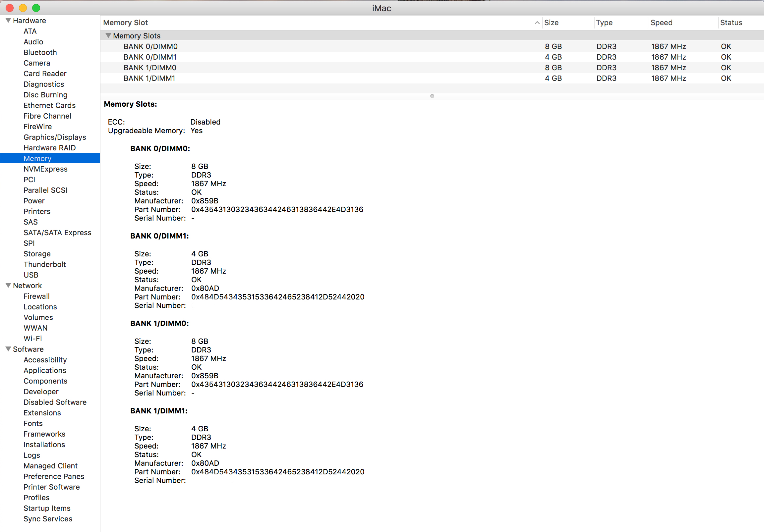The width and height of the screenshot is (764, 532).
Task: Sort by the Speed column header
Action: coord(661,23)
